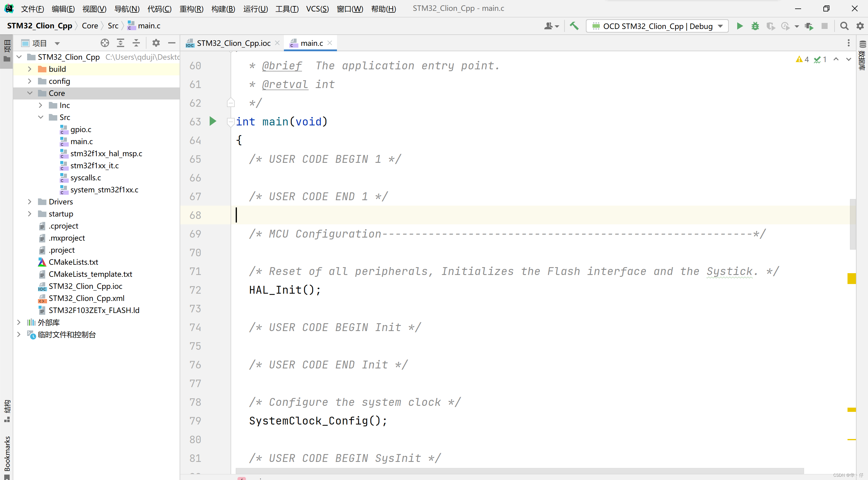Open the 数据库 tool window on right sidebar
Viewport: 868px width, 480px height.
point(863,57)
